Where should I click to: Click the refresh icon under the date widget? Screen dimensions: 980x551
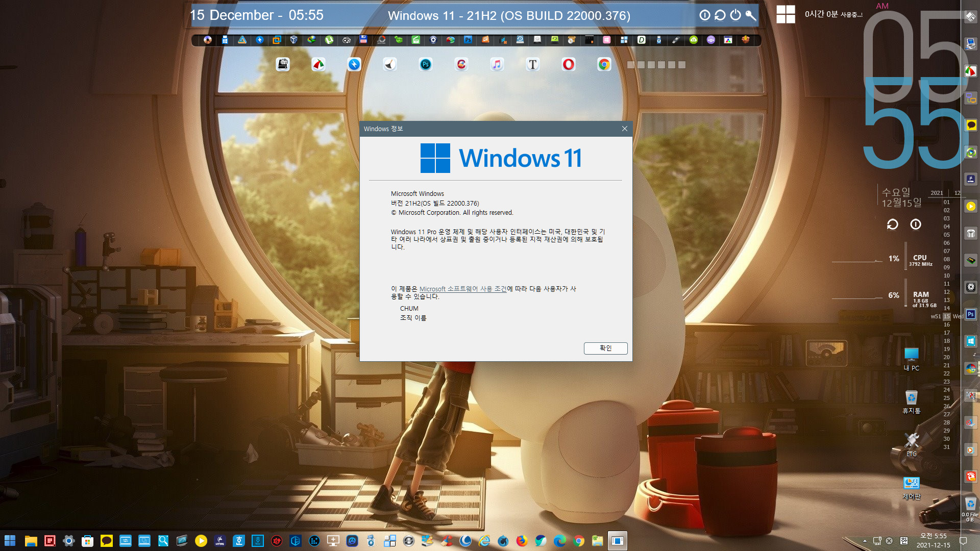[892, 224]
